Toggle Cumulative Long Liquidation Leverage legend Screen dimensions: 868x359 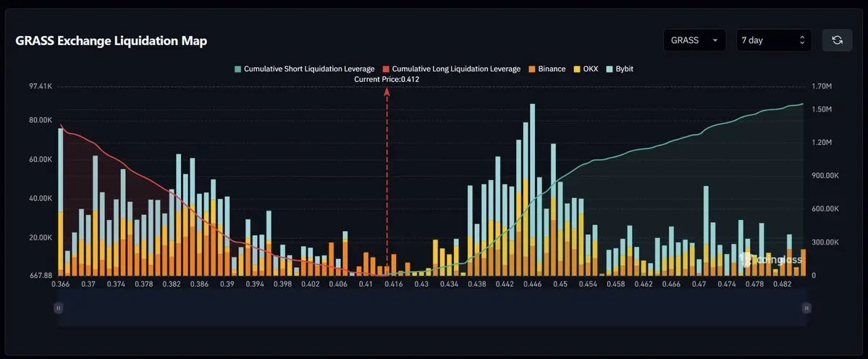tap(452, 69)
